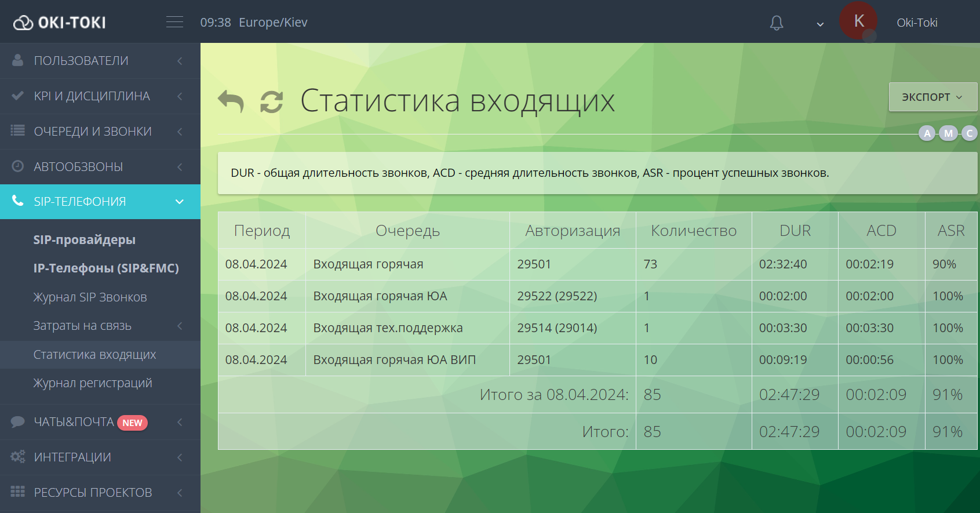The height and width of the screenshot is (513, 980).
Task: Click authorization value 29522 (29522)
Action: [x=557, y=296]
